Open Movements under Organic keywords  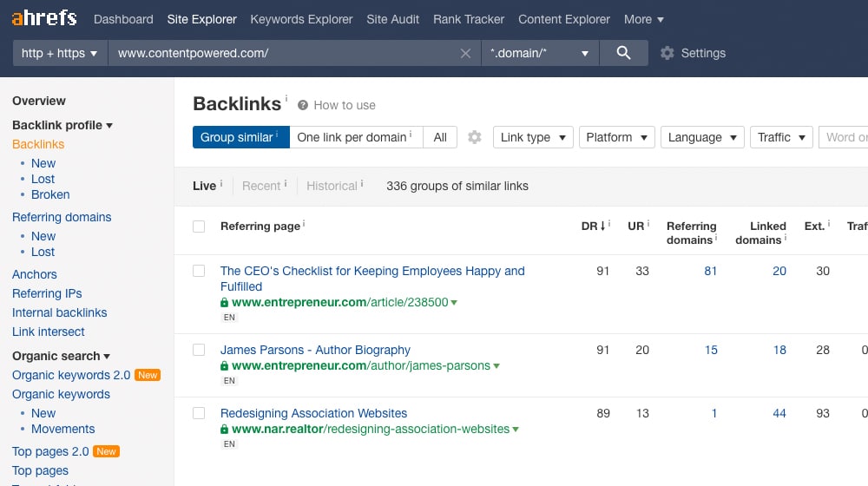[63, 429]
